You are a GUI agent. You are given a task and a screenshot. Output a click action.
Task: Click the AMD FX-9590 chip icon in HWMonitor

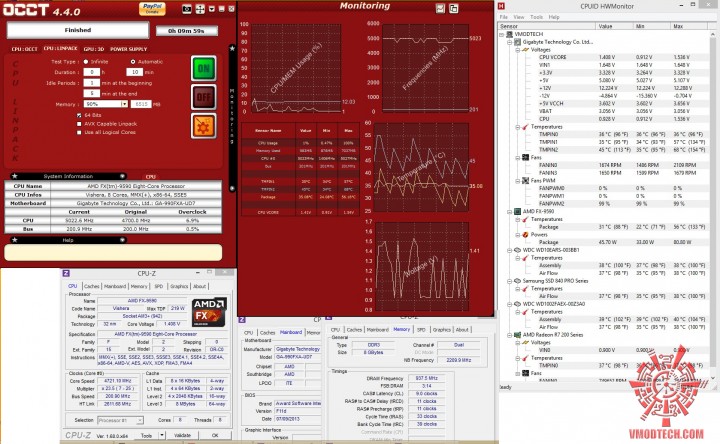pos(518,212)
